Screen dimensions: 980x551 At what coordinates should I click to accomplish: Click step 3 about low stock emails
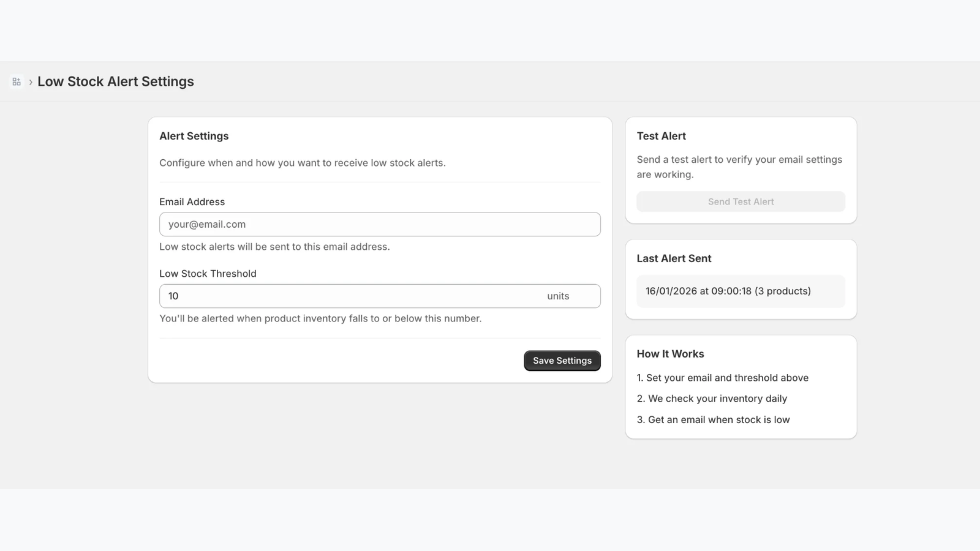click(714, 419)
